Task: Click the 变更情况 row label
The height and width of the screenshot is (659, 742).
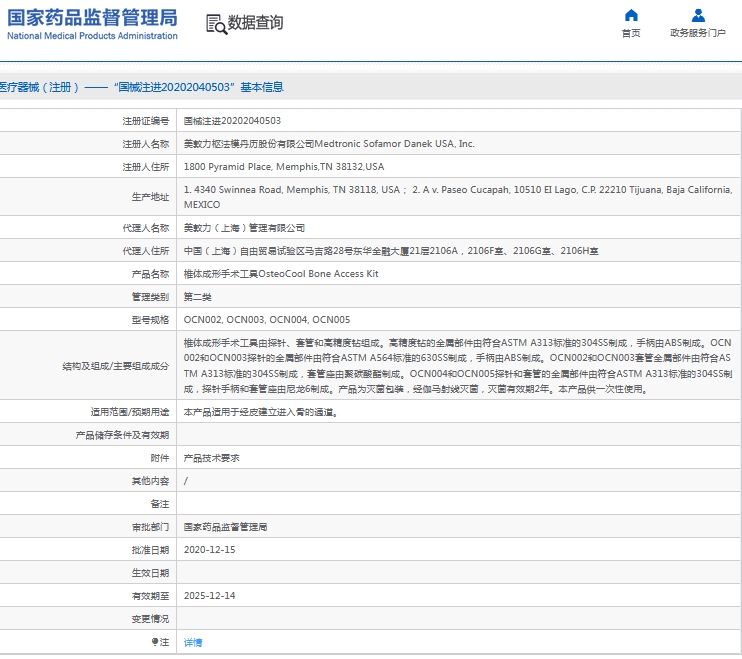Action: point(150,619)
